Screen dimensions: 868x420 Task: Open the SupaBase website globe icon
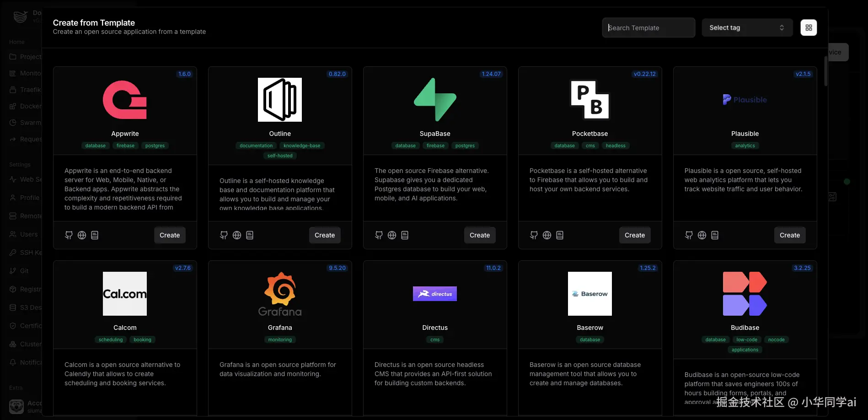point(392,235)
